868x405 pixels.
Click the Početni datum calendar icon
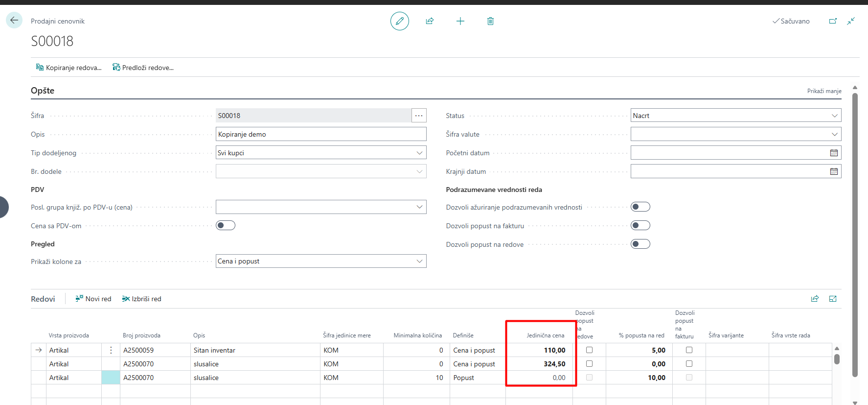[834, 153]
